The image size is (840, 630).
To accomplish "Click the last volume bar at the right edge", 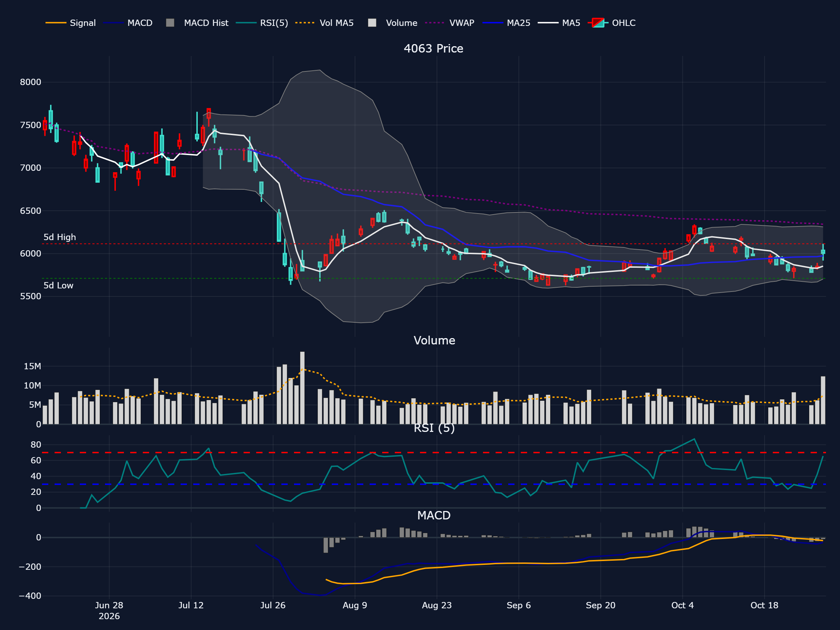I will point(823,400).
